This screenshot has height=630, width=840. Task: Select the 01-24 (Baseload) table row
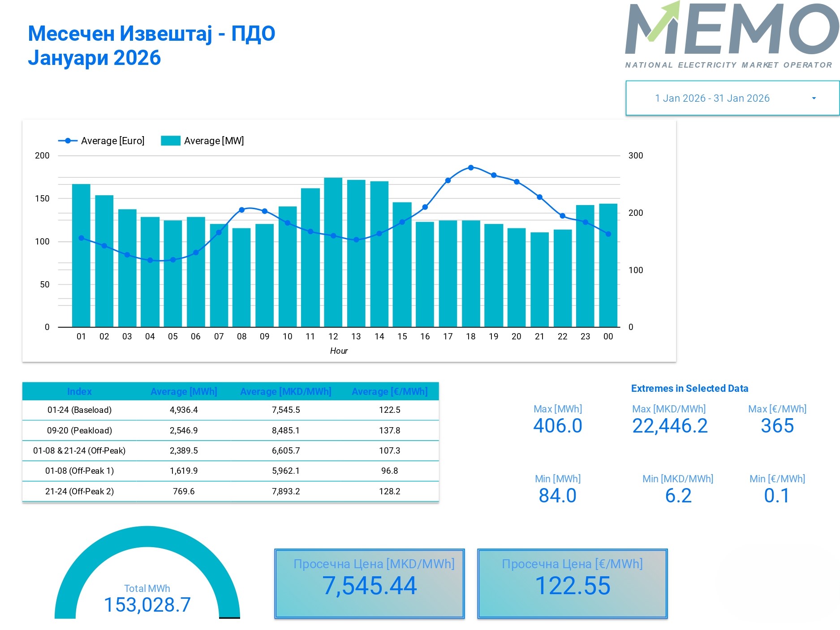pyautogui.click(x=79, y=410)
